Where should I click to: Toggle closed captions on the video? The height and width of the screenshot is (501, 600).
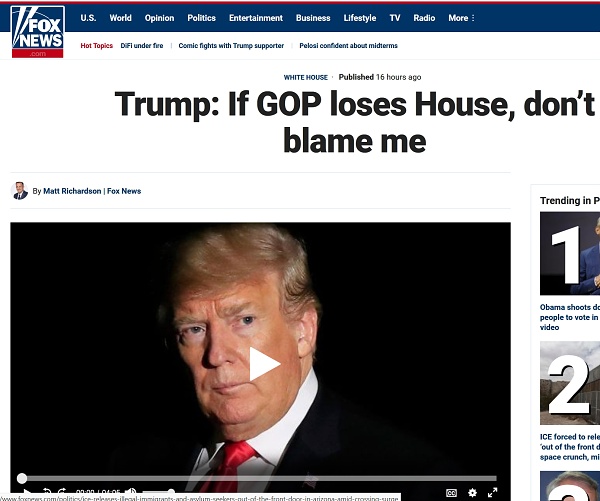pyautogui.click(x=452, y=493)
